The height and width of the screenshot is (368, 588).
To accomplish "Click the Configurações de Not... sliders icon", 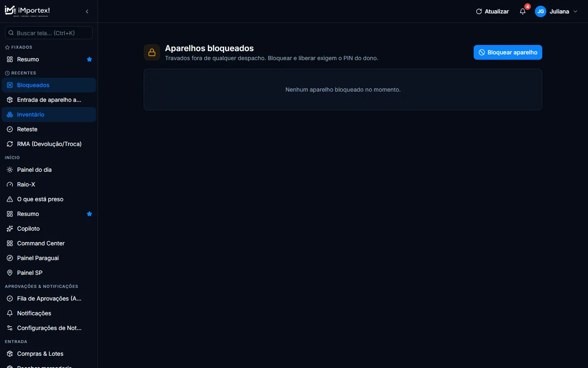I will (x=10, y=328).
